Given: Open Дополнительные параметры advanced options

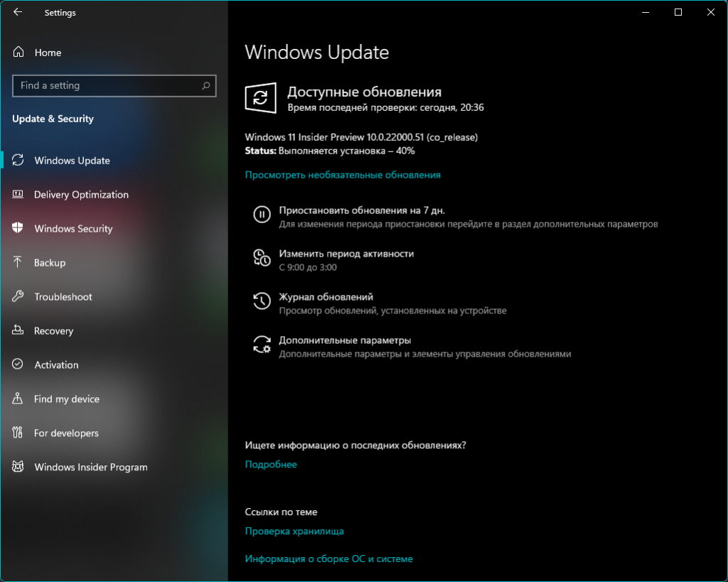Looking at the screenshot, I should tap(345, 340).
